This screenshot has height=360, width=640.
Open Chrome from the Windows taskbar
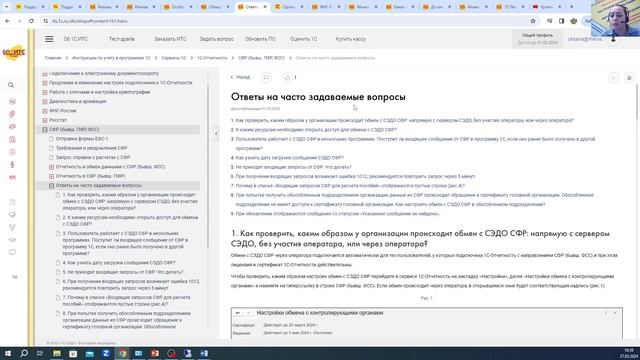click(x=122, y=353)
